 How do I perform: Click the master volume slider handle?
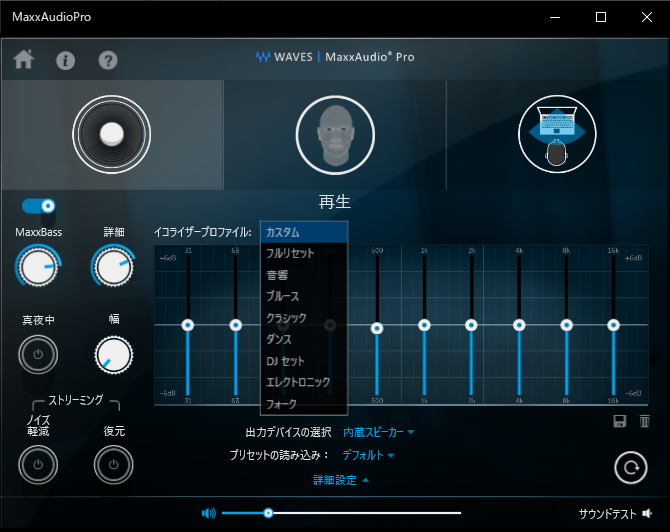[x=268, y=513]
